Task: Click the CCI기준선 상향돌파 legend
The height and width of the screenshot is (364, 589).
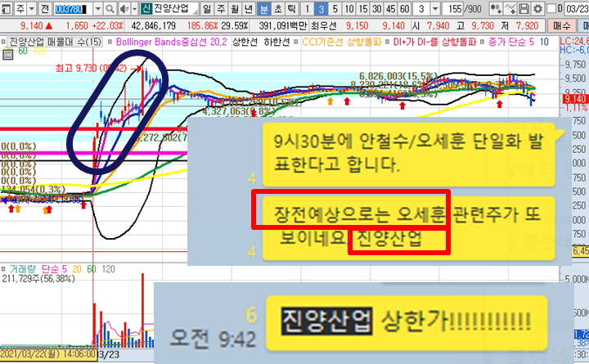Action: pos(341,42)
